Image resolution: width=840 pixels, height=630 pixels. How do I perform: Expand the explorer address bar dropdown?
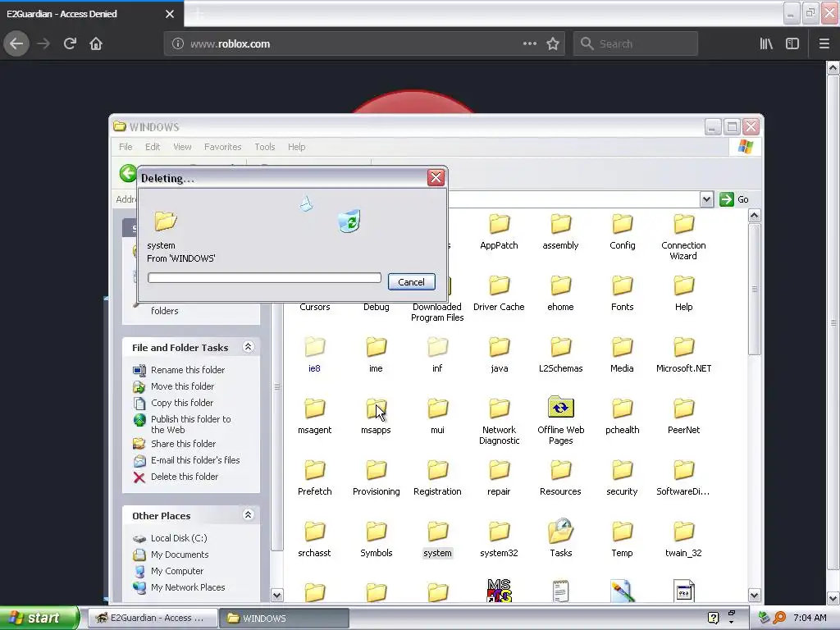(x=706, y=199)
